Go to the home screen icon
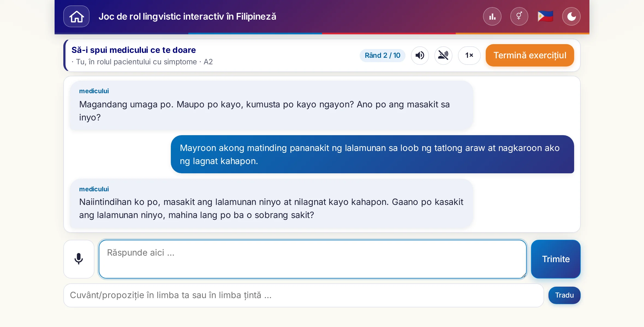The width and height of the screenshot is (644, 327). pyautogui.click(x=76, y=16)
